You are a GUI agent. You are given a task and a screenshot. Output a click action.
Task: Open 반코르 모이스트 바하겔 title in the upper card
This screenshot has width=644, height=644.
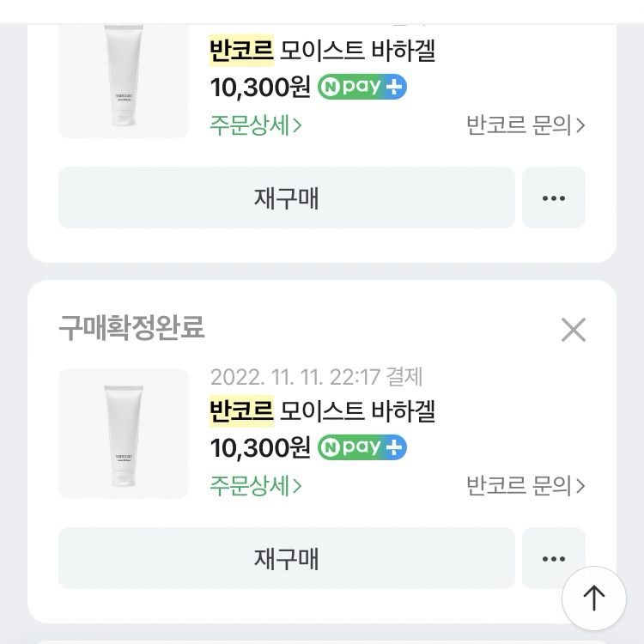click(322, 51)
